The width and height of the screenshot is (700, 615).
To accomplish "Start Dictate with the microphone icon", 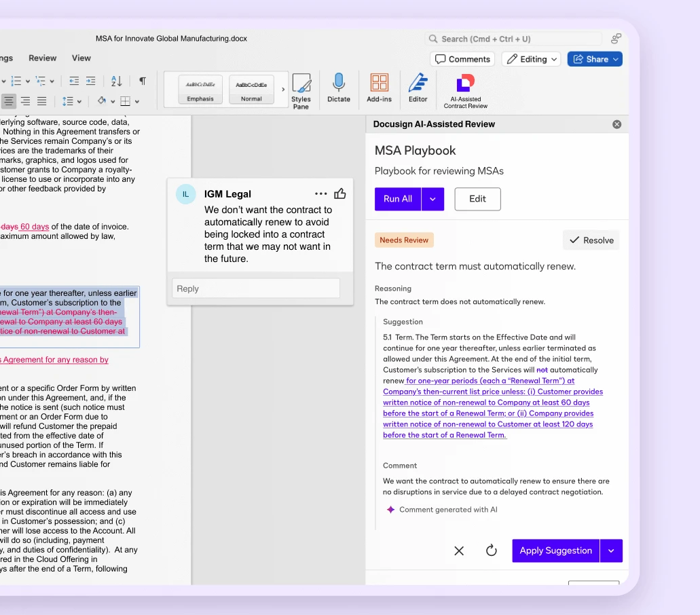I will (x=339, y=88).
